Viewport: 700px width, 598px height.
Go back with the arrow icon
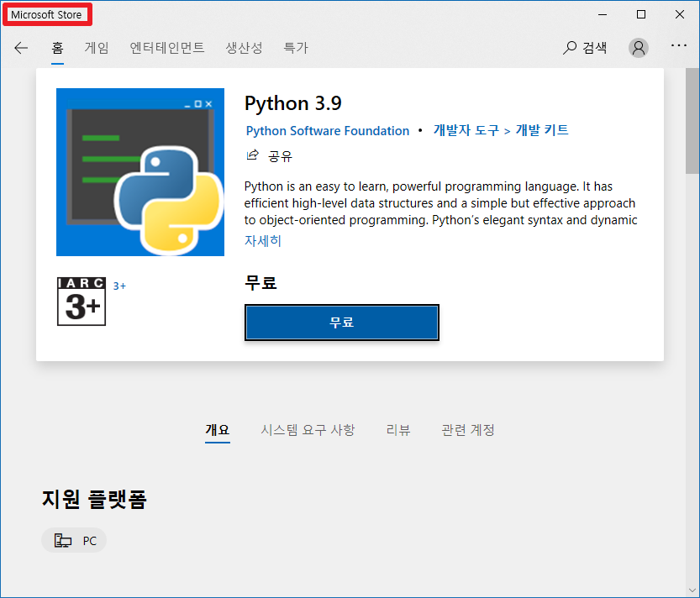pos(21,48)
